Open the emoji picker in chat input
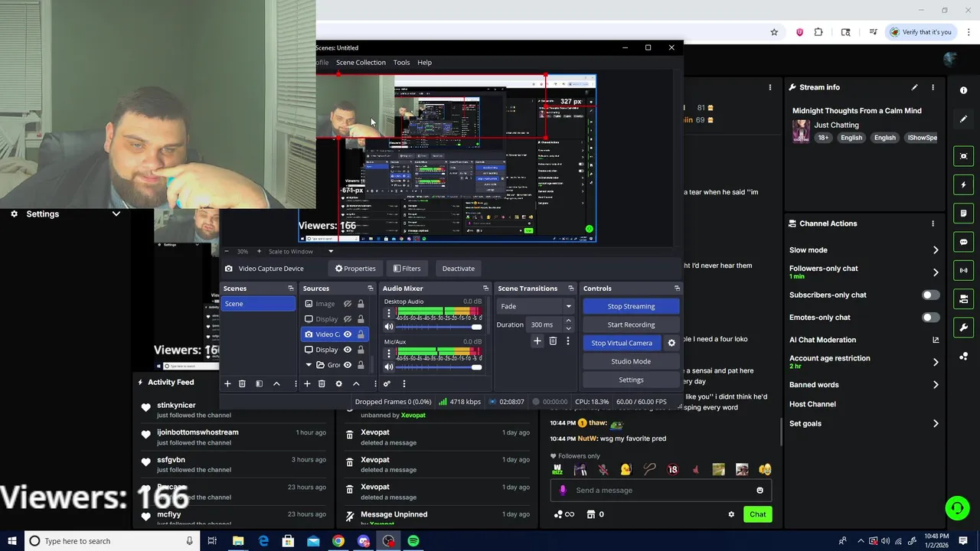The image size is (980, 551). click(x=759, y=491)
